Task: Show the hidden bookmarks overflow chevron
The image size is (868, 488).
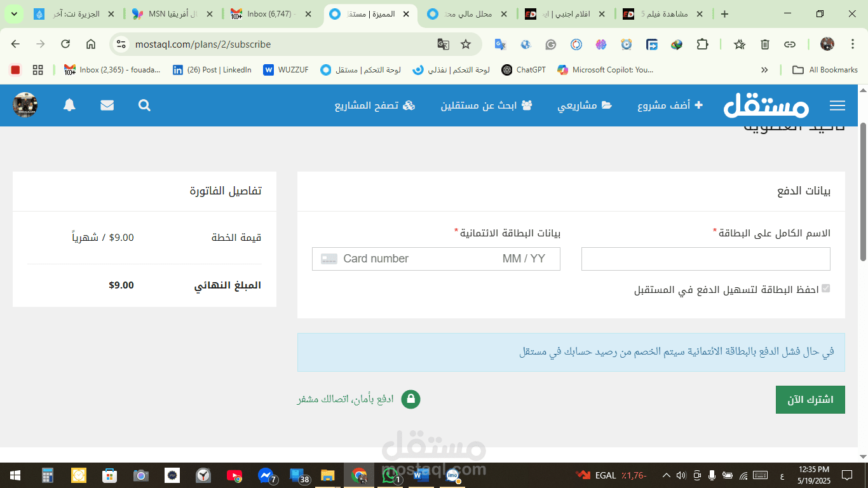Action: 764,70
